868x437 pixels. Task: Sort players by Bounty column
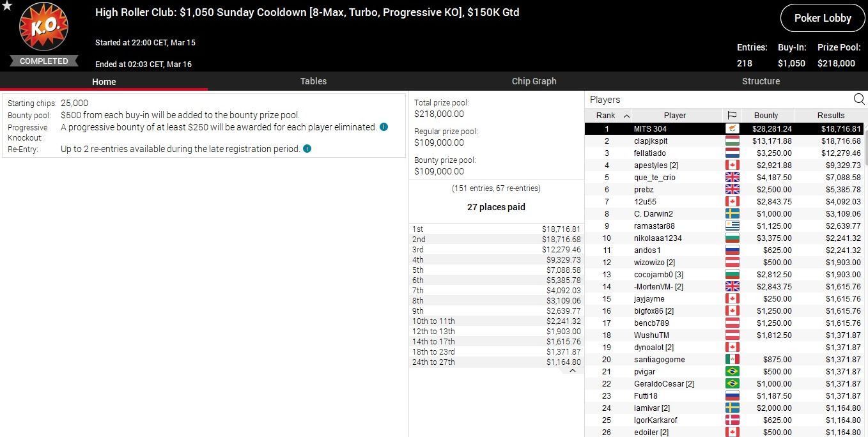766,116
